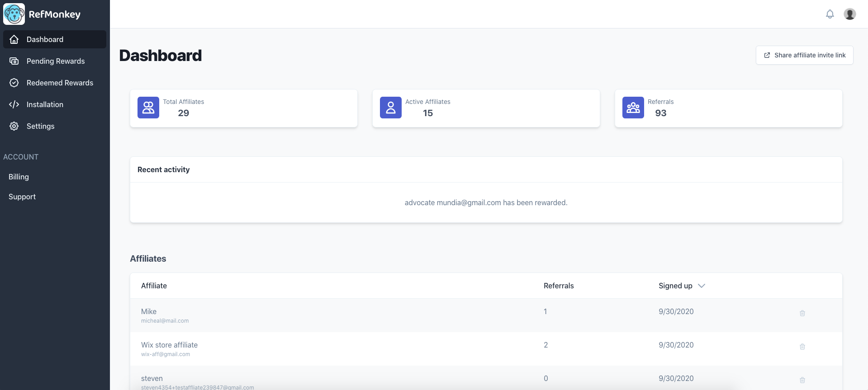Click the recent activity rewarded message
Screen dimensions: 868x390
click(x=486, y=202)
